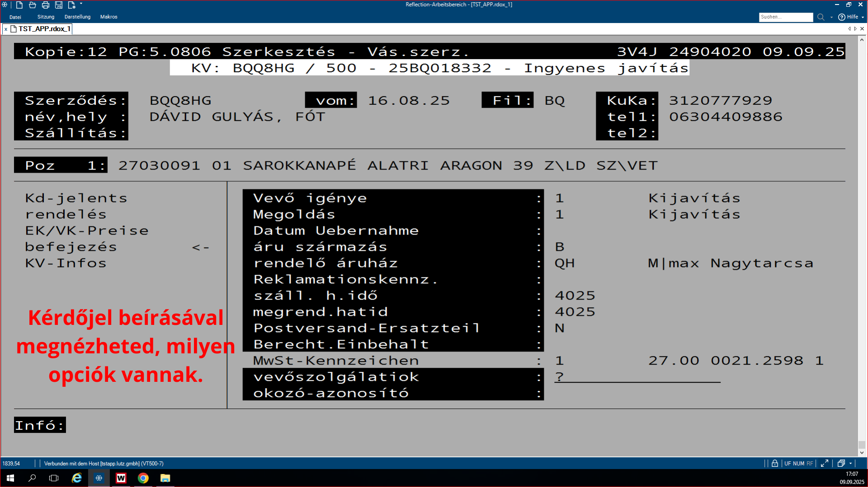Click the New Document toolbar icon
The image size is (868, 488).
pos(19,5)
